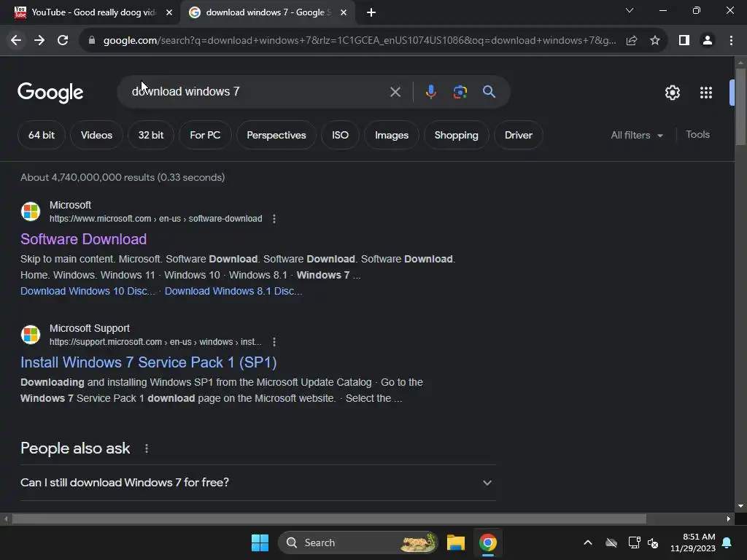Click the volume muted tray icon
747x560 pixels.
pos(653,542)
